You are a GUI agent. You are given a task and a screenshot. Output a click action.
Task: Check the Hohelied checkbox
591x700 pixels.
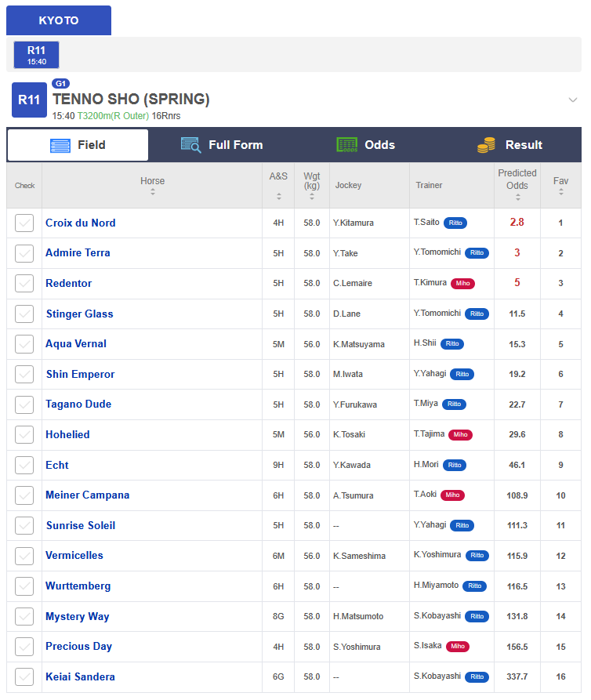coord(24,434)
